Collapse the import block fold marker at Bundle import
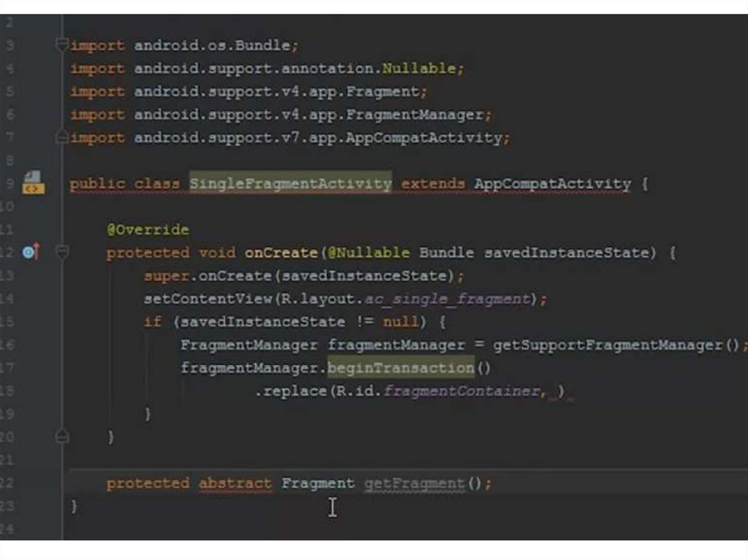This screenshot has width=748, height=560. pyautogui.click(x=62, y=45)
